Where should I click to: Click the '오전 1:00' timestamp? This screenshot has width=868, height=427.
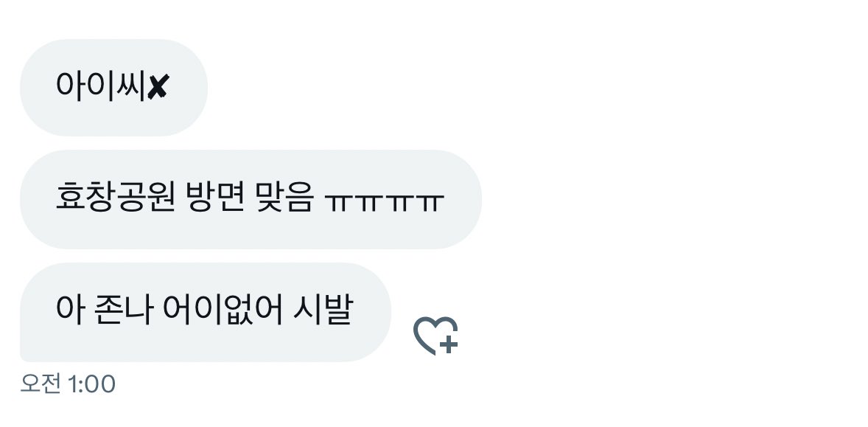pyautogui.click(x=68, y=383)
